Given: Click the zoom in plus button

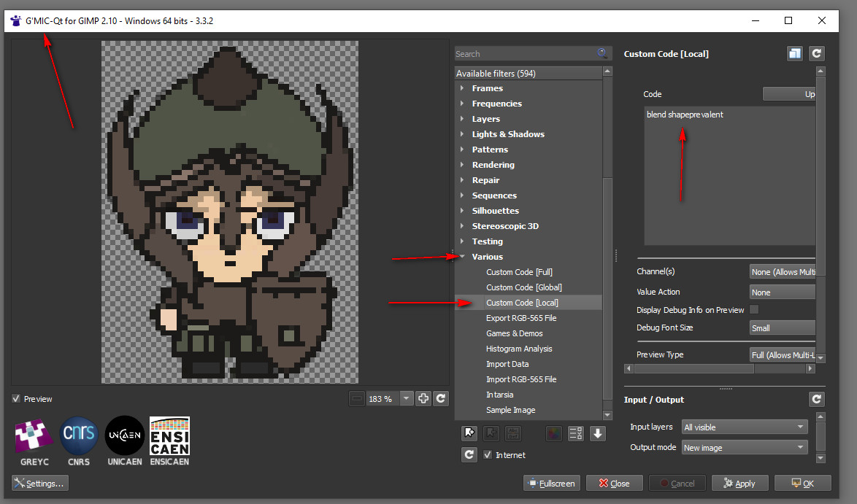Looking at the screenshot, I should (x=423, y=399).
